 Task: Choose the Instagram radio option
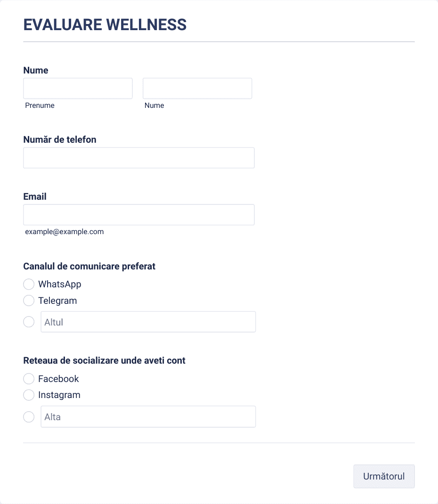29,395
